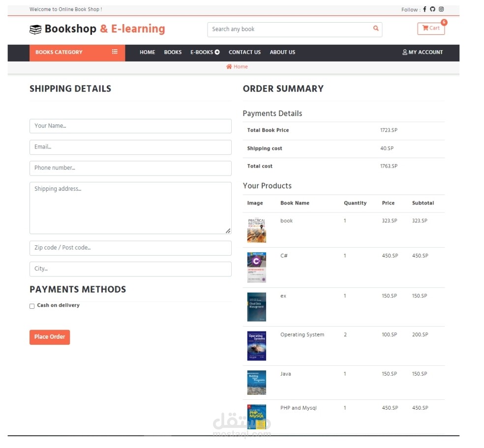
Task: Open the Facebook follow icon
Action: (x=424, y=9)
